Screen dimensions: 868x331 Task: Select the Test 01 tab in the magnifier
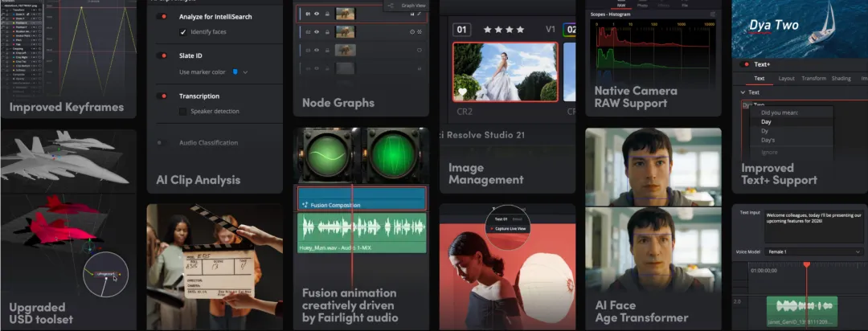[501, 219]
